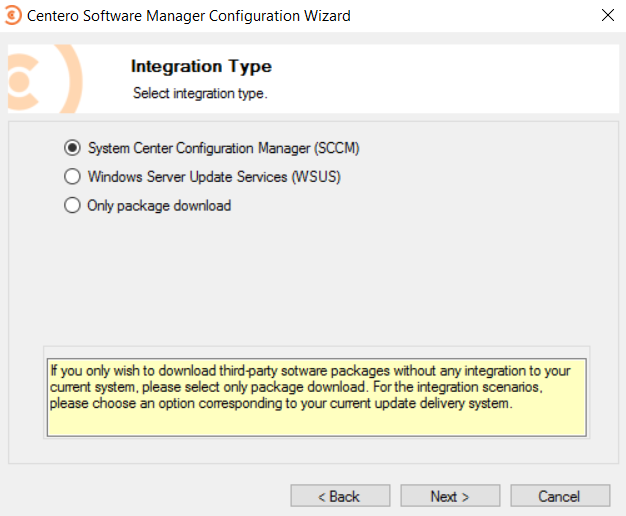Go back with the Back button

[x=340, y=496]
